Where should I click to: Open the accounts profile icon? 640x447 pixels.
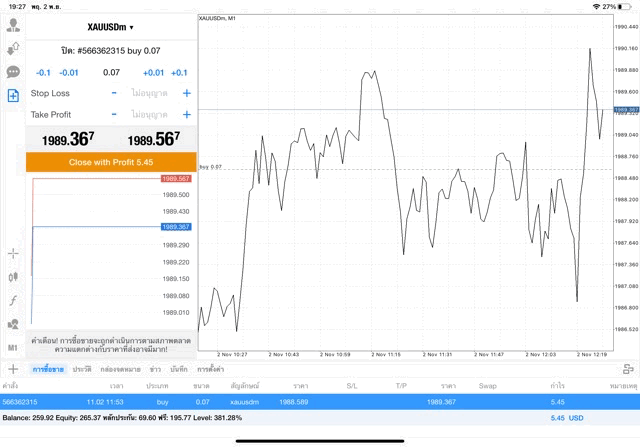[x=13, y=25]
